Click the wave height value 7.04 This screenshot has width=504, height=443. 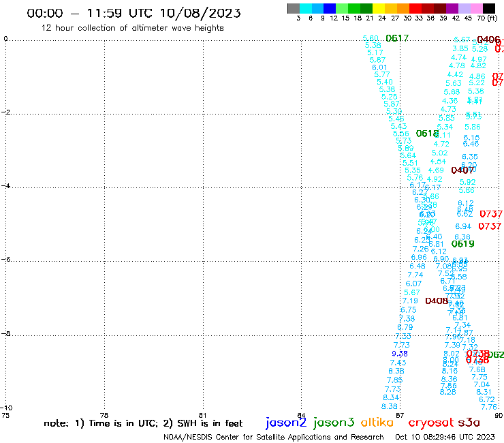(x=482, y=384)
